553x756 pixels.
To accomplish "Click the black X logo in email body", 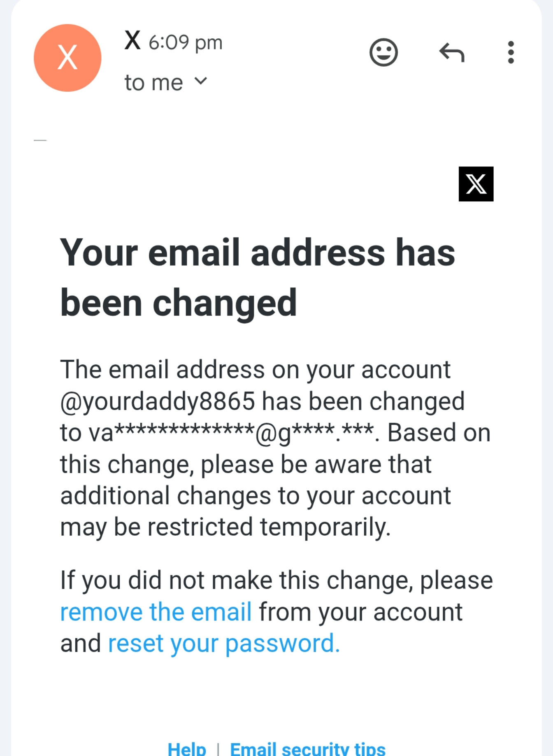I will (476, 184).
